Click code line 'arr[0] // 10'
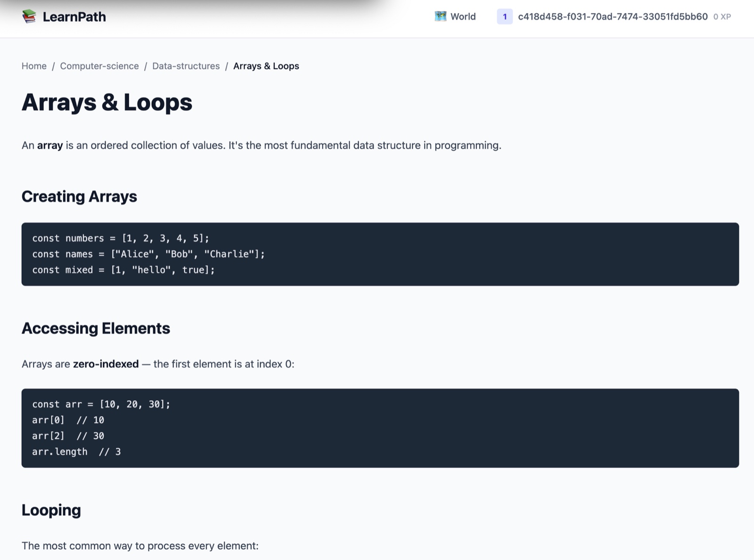 [x=68, y=420]
